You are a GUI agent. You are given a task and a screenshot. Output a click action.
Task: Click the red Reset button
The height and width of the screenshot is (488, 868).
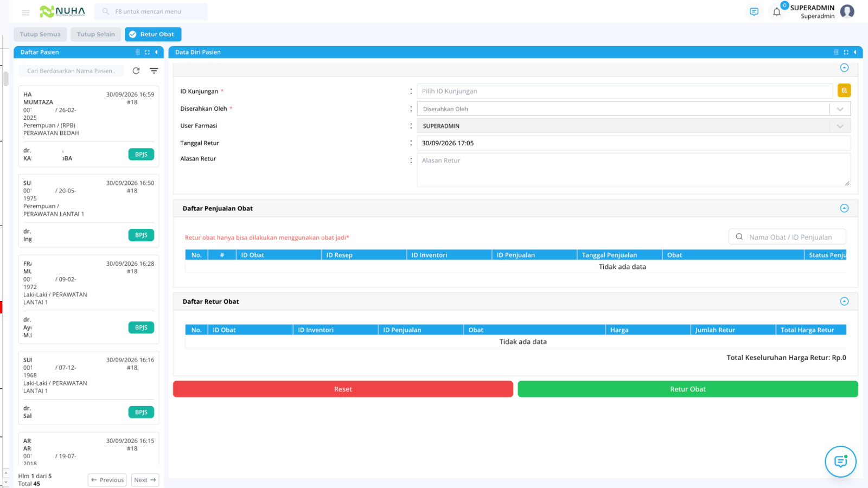(343, 389)
